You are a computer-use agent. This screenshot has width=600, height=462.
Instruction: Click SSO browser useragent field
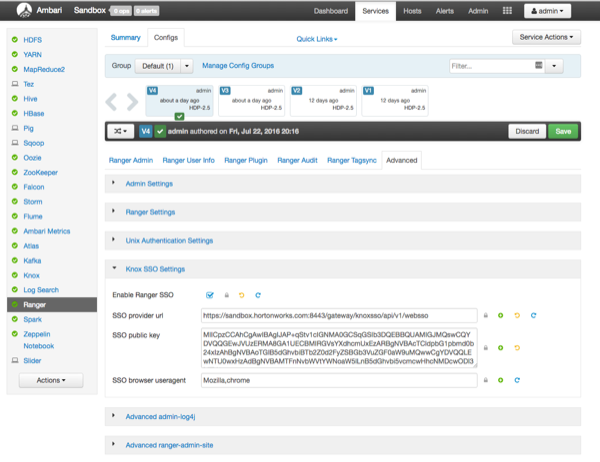pos(339,380)
